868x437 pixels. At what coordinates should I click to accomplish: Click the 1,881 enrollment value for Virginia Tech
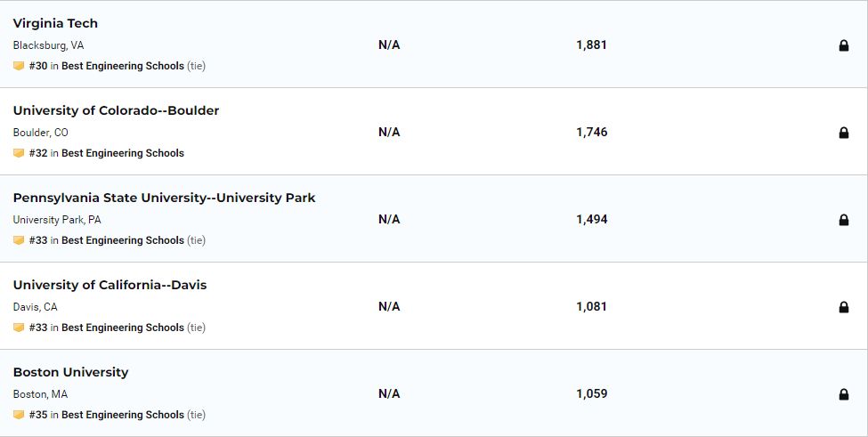pyautogui.click(x=591, y=45)
